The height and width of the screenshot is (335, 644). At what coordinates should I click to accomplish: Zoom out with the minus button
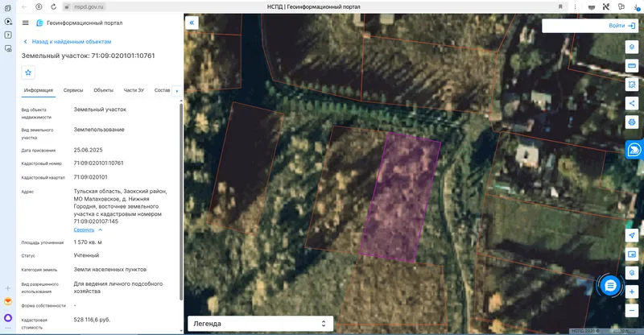coord(632,311)
